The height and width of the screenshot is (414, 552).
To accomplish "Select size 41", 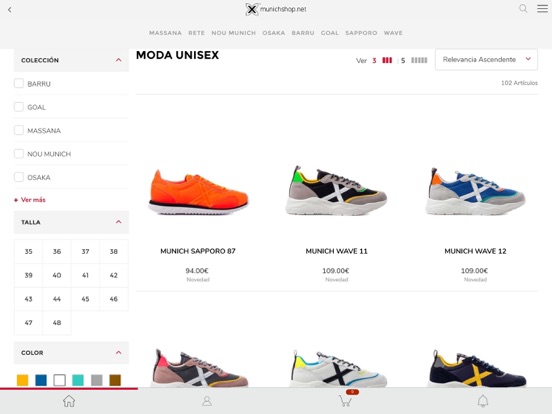I will coord(86,275).
